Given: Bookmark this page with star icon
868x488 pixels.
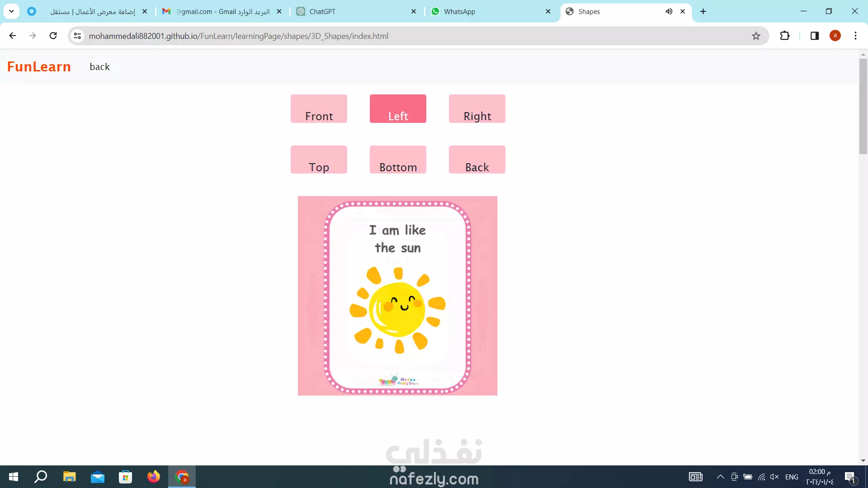Looking at the screenshot, I should tap(756, 36).
